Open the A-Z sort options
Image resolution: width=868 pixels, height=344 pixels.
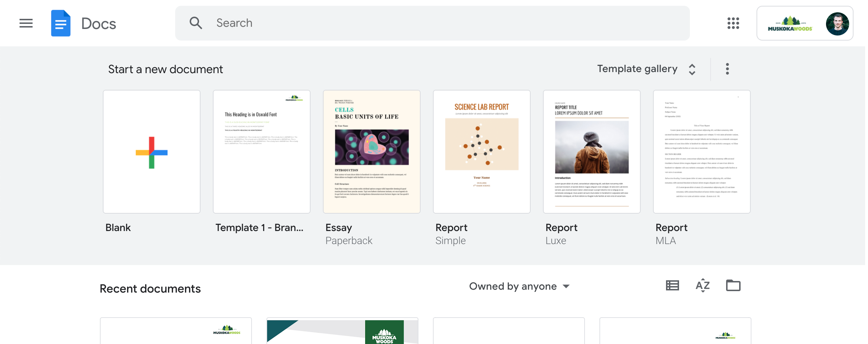(703, 286)
